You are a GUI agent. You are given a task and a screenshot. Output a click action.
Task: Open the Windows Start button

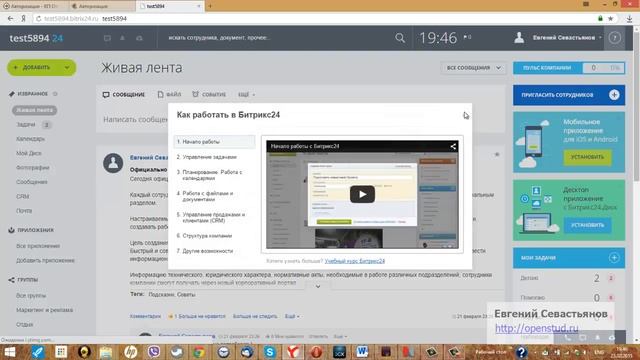tap(9, 352)
